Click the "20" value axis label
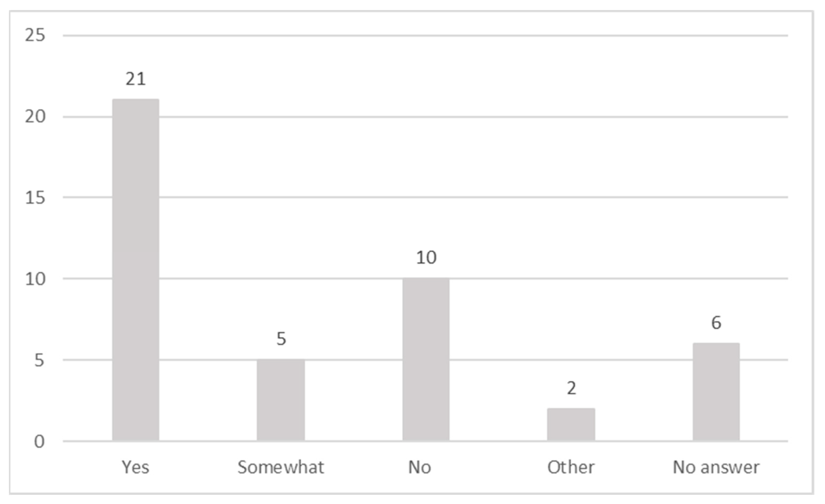The height and width of the screenshot is (504, 825). 35,117
